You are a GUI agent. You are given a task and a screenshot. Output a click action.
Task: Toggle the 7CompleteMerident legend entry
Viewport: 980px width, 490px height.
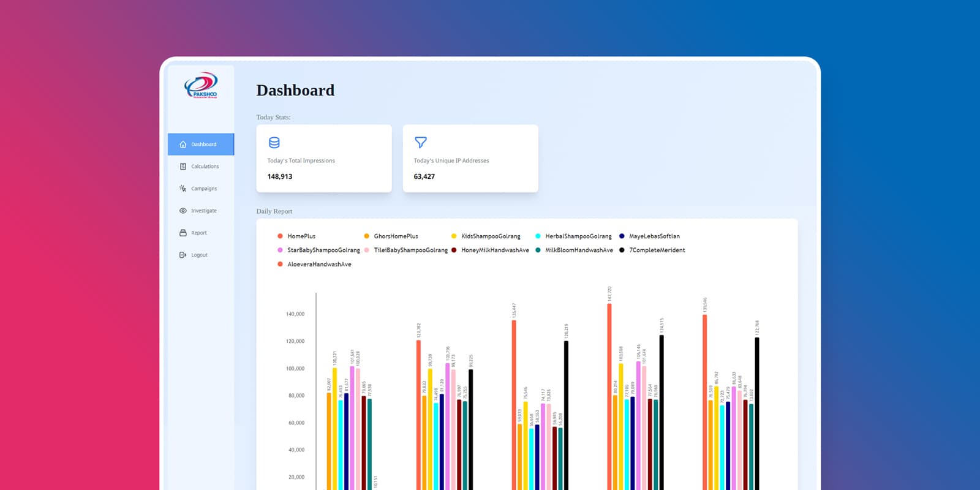point(652,251)
